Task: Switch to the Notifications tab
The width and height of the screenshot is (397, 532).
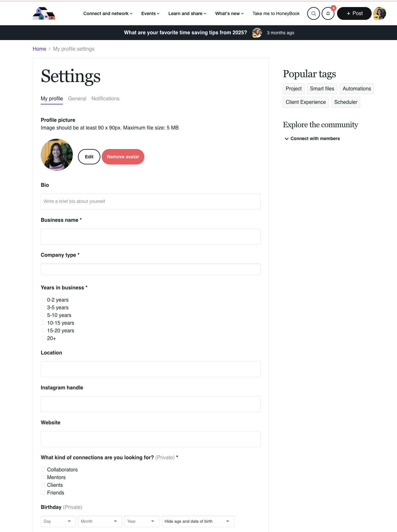Action: click(x=106, y=99)
